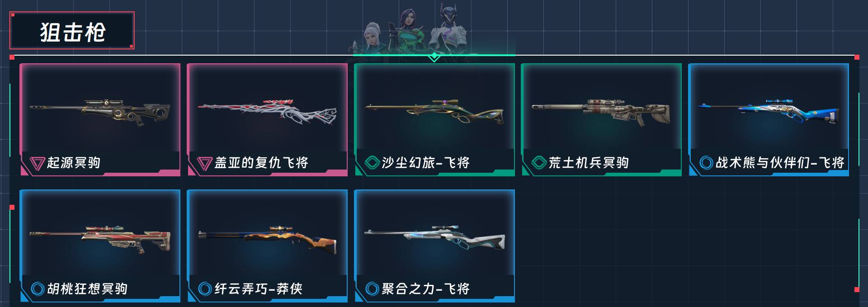Select the blue 战术熊与伙伴们 rifle image

(x=769, y=111)
